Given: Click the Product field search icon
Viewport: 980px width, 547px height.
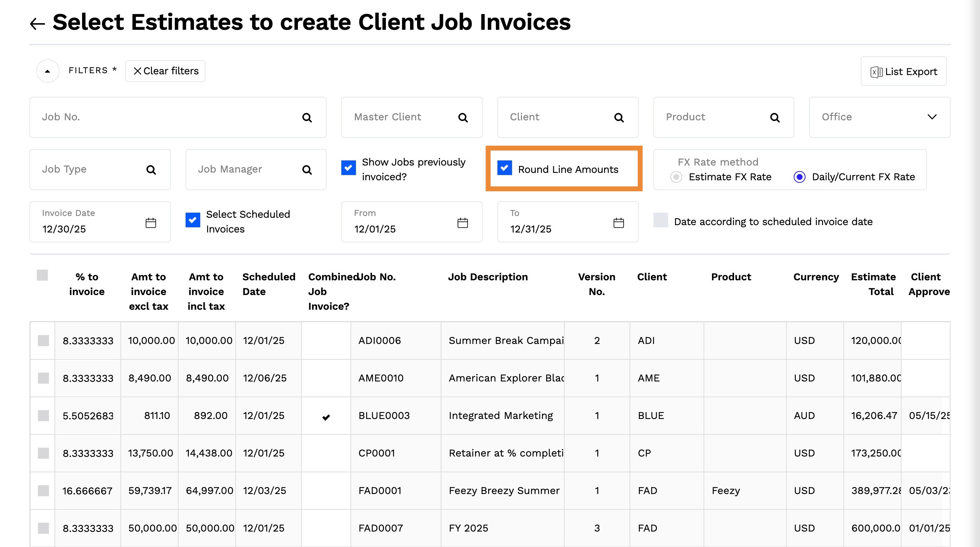Looking at the screenshot, I should [x=775, y=118].
